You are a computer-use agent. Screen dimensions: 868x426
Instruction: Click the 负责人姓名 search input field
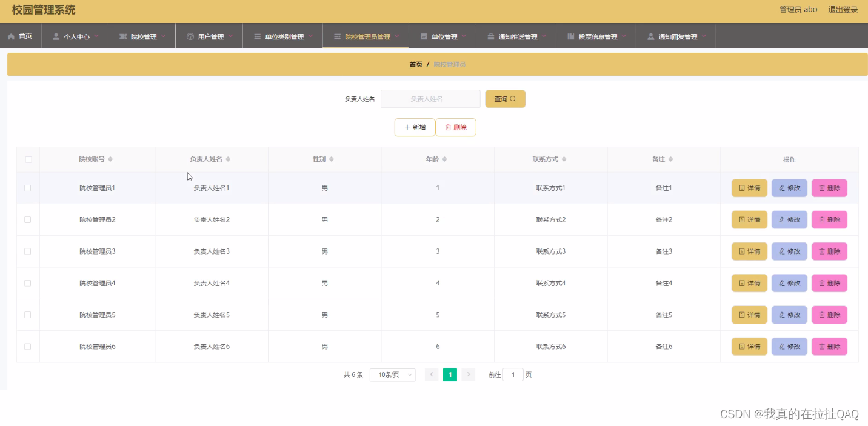[x=430, y=99]
